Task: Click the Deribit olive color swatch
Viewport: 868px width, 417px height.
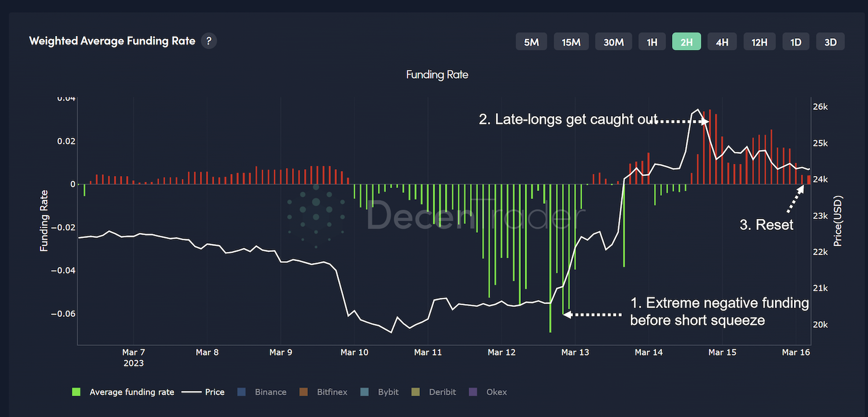Action: point(415,392)
